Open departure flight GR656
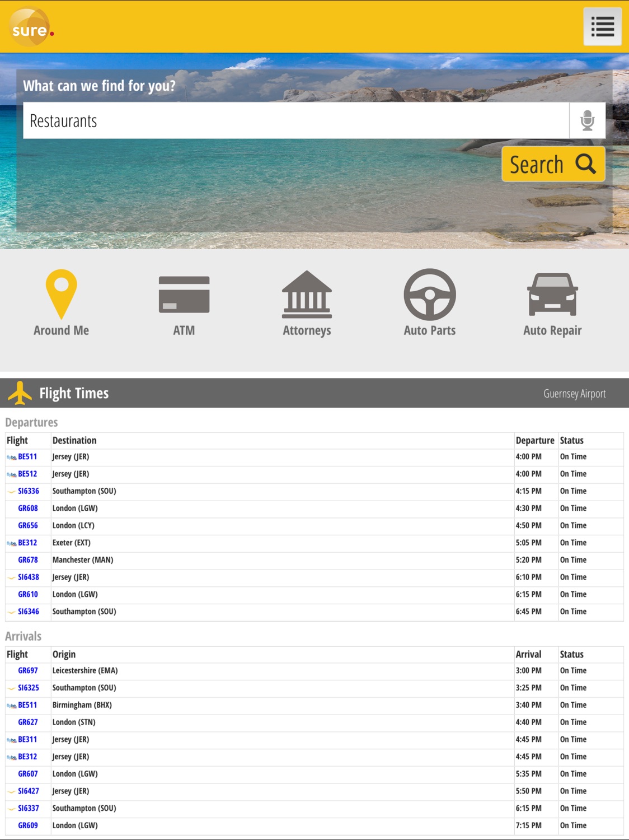The image size is (629, 840). (x=28, y=526)
